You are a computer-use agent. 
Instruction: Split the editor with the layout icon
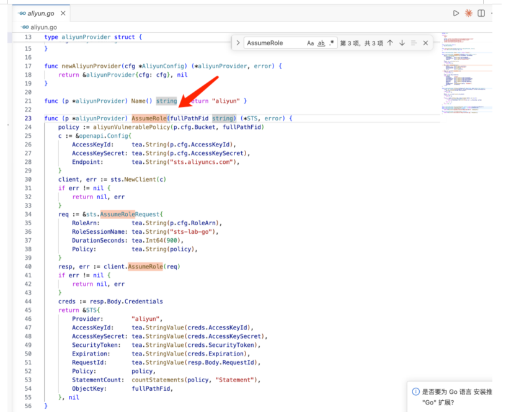(x=481, y=14)
